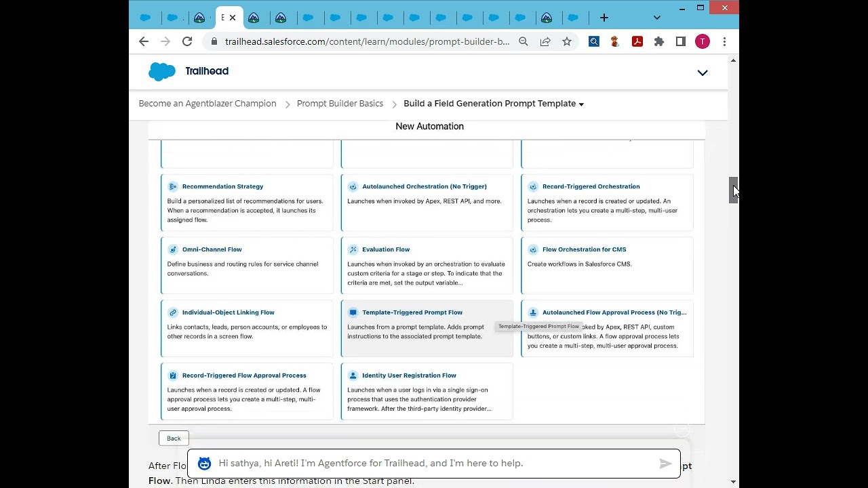
Task: Open the Chrome three-dot menu
Action: click(x=724, y=41)
